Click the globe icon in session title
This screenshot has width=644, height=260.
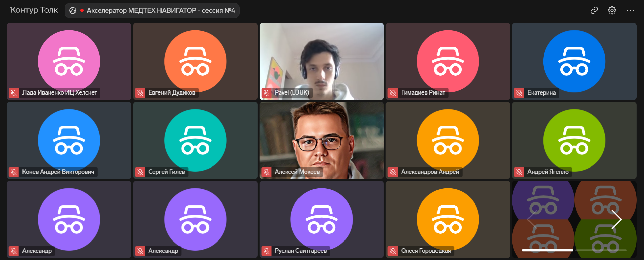click(73, 11)
